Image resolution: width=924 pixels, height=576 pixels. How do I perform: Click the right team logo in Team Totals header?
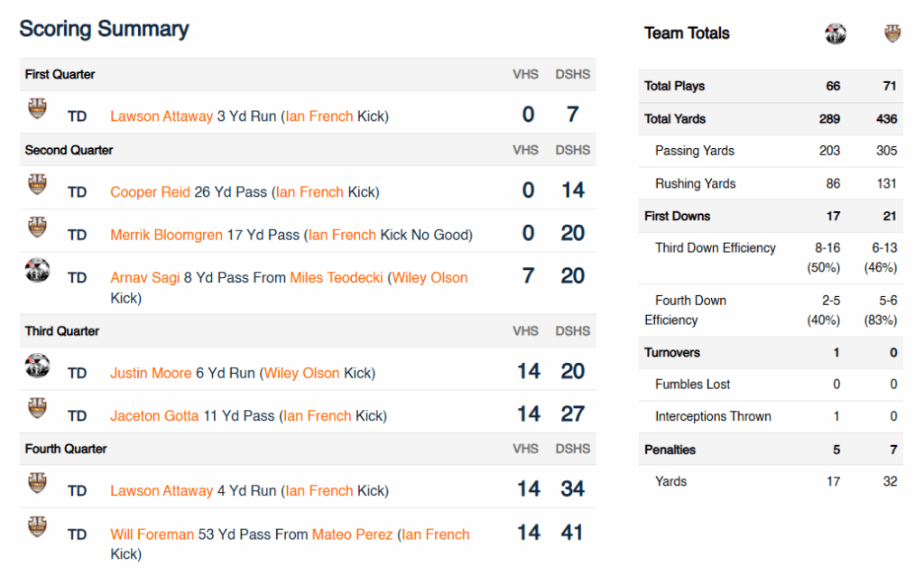(x=892, y=34)
